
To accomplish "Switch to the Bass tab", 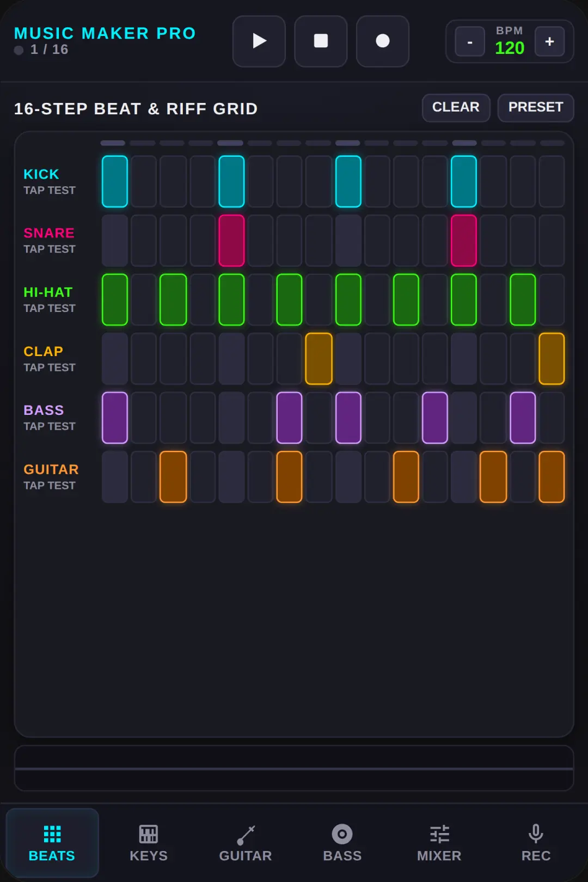I will click(x=342, y=843).
